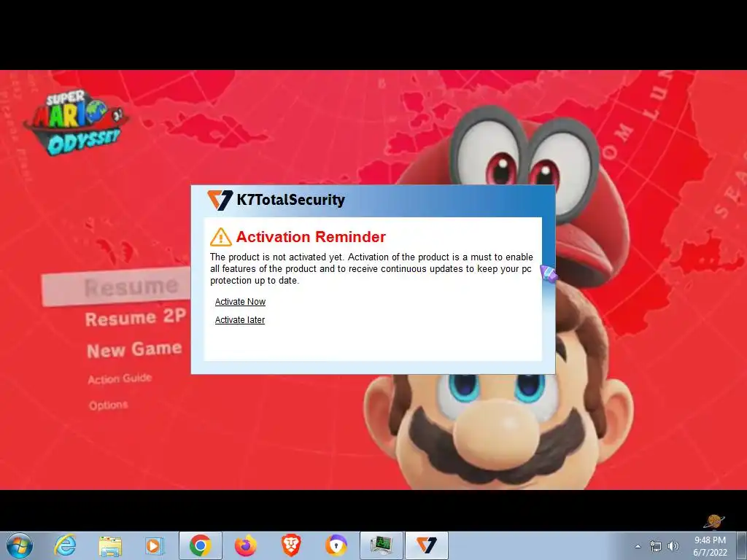This screenshot has height=560, width=747.
Task: Show hidden system tray icons arrow
Action: point(638,546)
